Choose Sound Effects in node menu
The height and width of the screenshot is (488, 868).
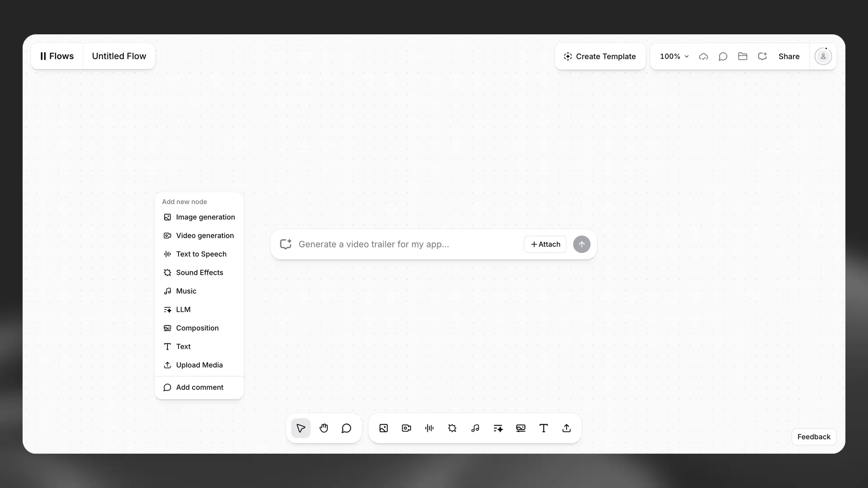click(x=199, y=273)
